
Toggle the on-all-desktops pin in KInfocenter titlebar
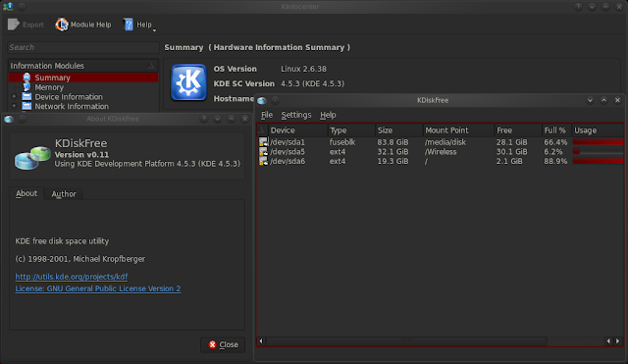(x=22, y=7)
